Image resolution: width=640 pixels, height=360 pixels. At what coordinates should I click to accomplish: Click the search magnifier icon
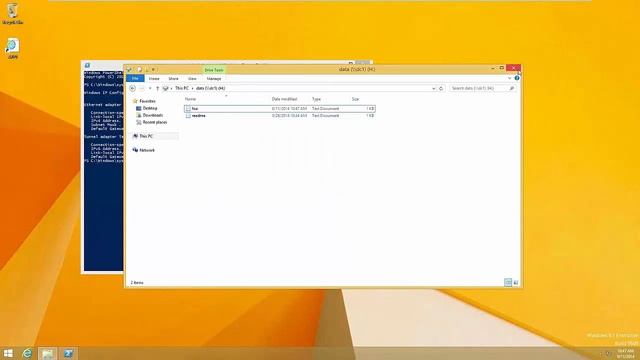[x=512, y=88]
